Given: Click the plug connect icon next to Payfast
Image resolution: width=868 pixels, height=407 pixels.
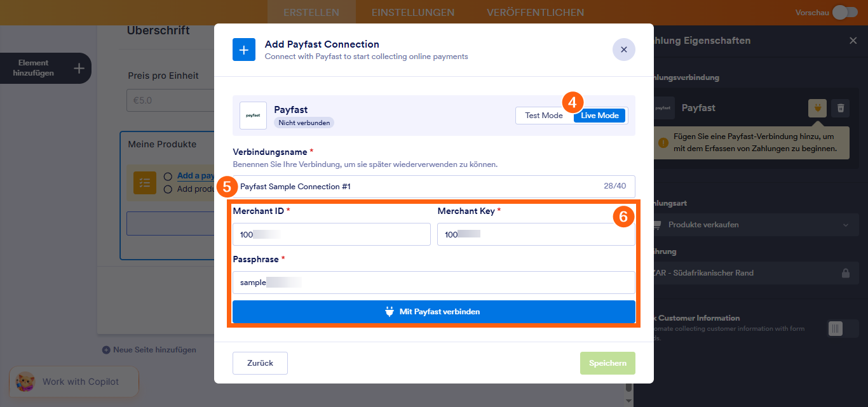Looking at the screenshot, I should 817,108.
